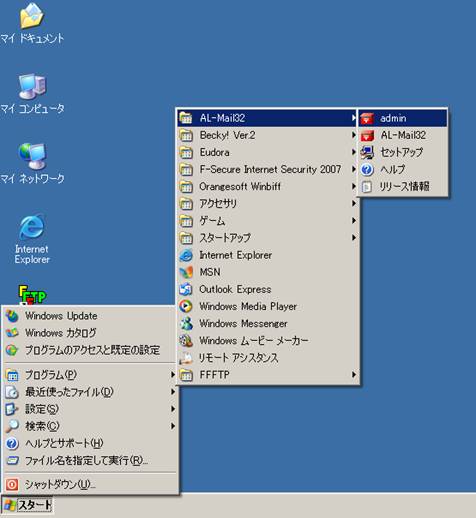Viewport: 476px width, 518px height.
Task: Click the Orangesoft Winbiff folder icon
Action: tap(186, 187)
